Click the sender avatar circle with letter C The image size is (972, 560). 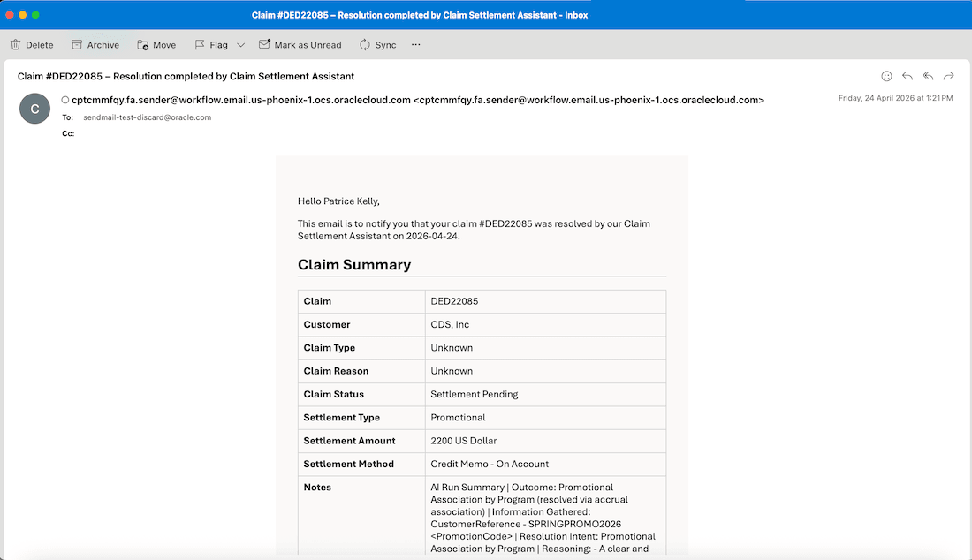click(34, 109)
